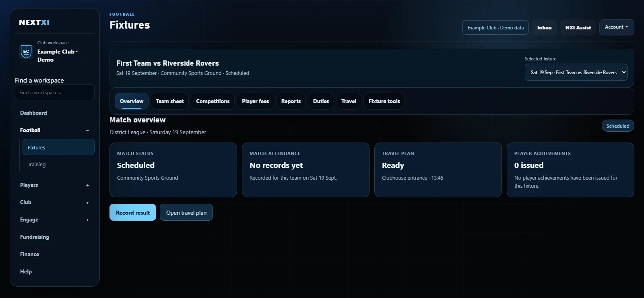The width and height of the screenshot is (644, 298).
Task: Expand the Players section plus icon
Action: coord(87,185)
